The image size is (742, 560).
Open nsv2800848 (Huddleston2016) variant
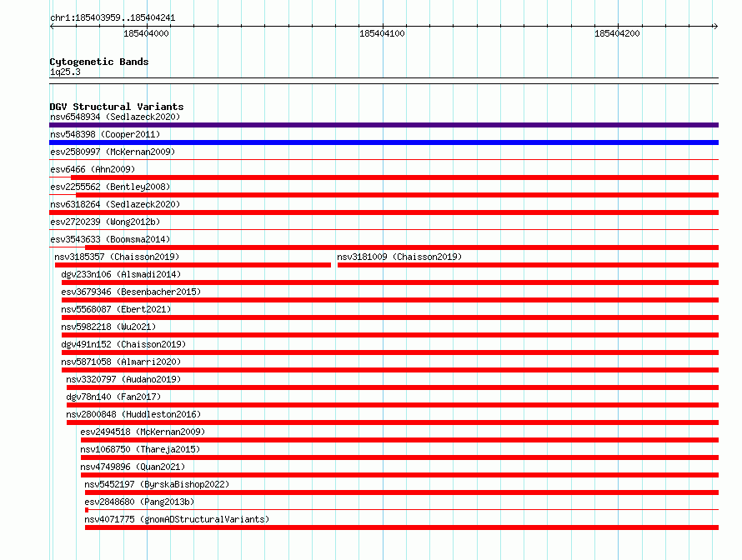pos(133,414)
